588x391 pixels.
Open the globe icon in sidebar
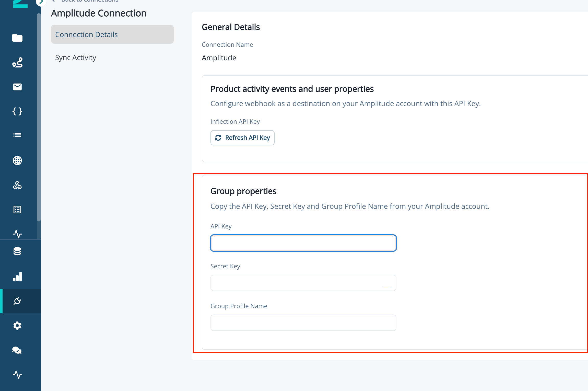click(x=17, y=160)
